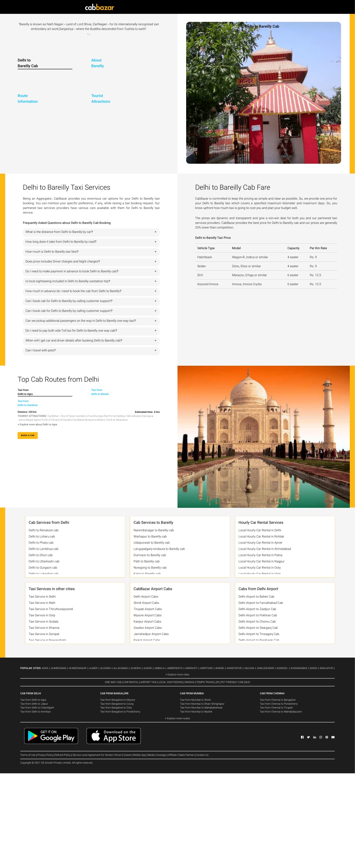Open Delhi Airport to Baheri Cab link
The image size is (355, 868).
coord(256,597)
